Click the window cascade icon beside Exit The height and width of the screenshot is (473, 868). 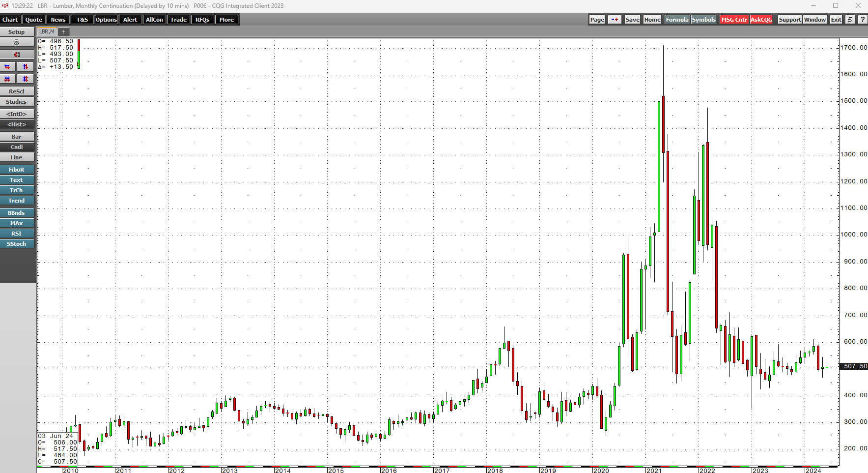tap(850, 19)
